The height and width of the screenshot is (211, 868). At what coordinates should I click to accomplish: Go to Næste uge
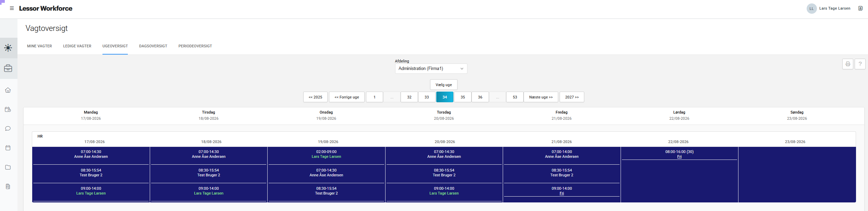541,97
